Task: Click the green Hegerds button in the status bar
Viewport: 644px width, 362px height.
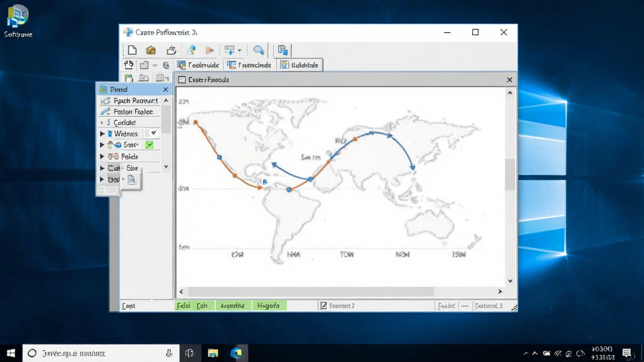Action: pos(269,306)
